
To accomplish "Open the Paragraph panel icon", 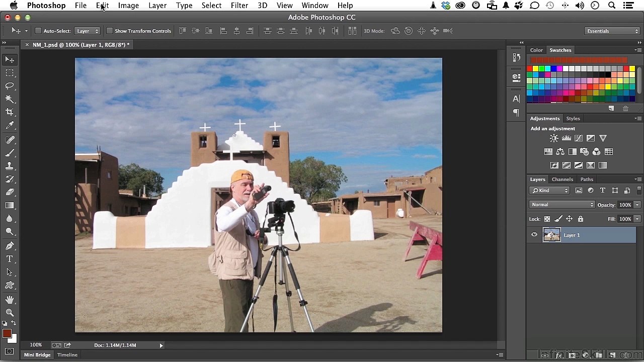I will pos(516,113).
